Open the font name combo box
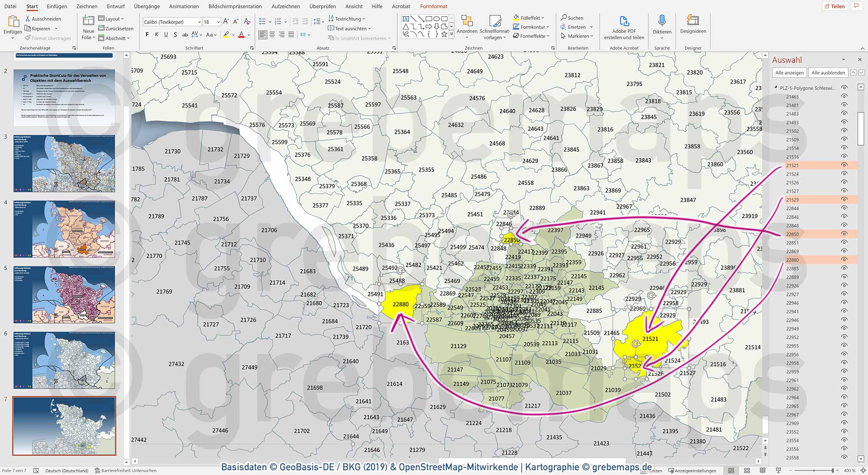The image size is (868, 475). (x=172, y=22)
